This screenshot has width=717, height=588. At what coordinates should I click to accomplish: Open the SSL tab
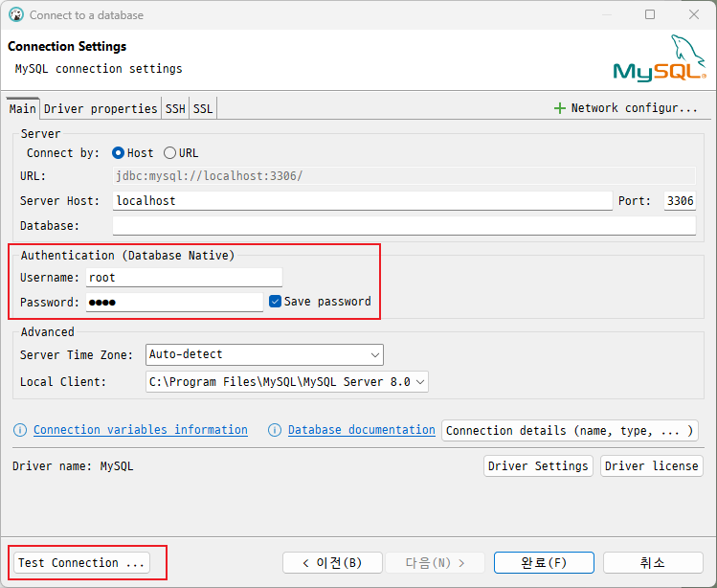[x=203, y=109]
